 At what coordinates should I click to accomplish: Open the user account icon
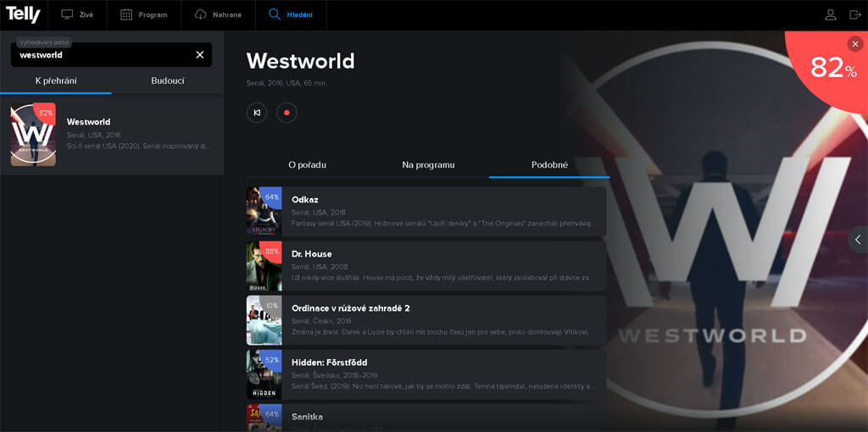pyautogui.click(x=831, y=15)
